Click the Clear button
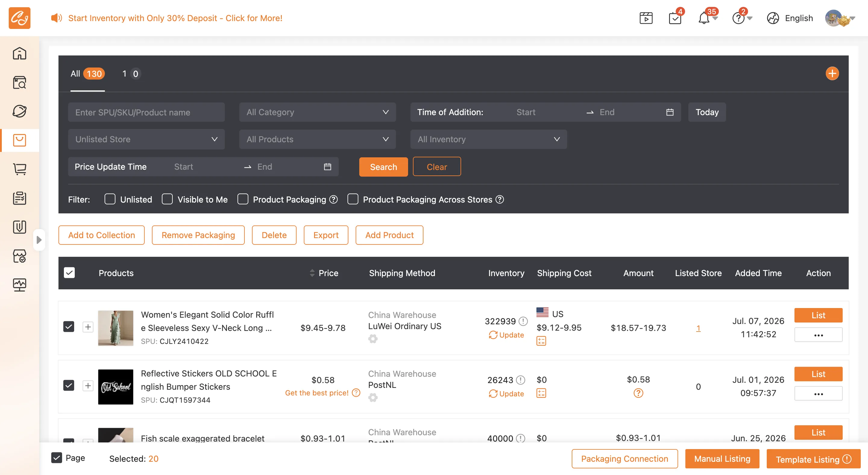Image resolution: width=868 pixels, height=475 pixels. click(x=437, y=167)
